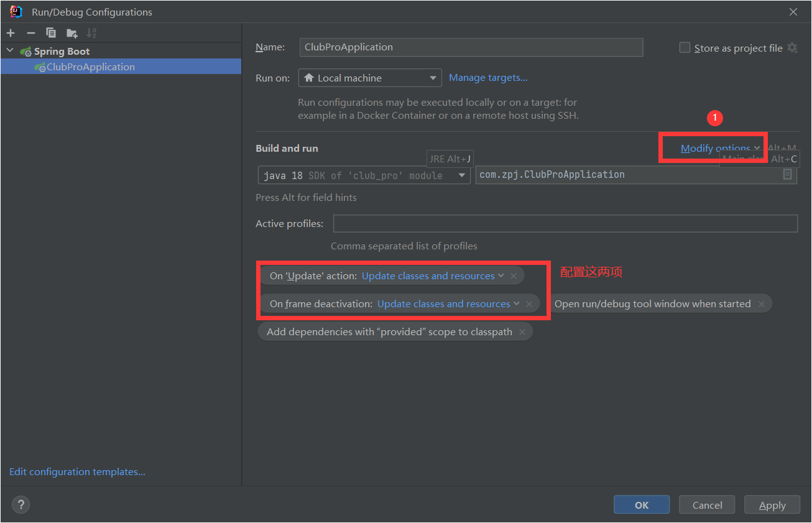The height and width of the screenshot is (523, 812).
Task: Enable the Store as project file checkbox
Action: (685, 48)
